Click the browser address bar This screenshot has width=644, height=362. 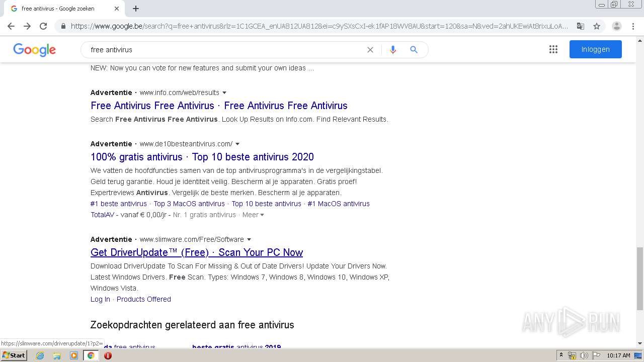[x=319, y=26]
